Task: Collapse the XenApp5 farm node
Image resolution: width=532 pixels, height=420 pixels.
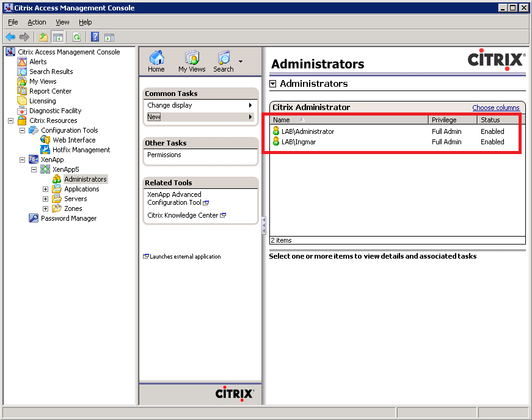Action: click(34, 169)
